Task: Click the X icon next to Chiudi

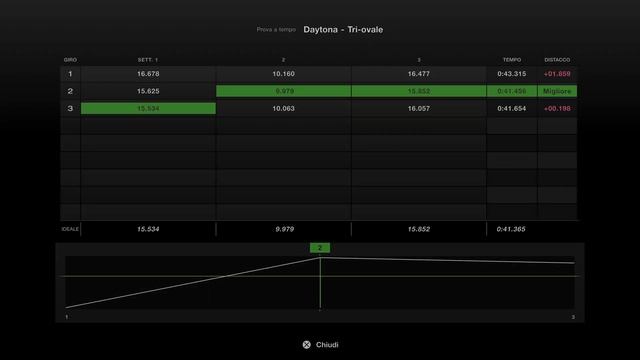Action: pos(307,345)
